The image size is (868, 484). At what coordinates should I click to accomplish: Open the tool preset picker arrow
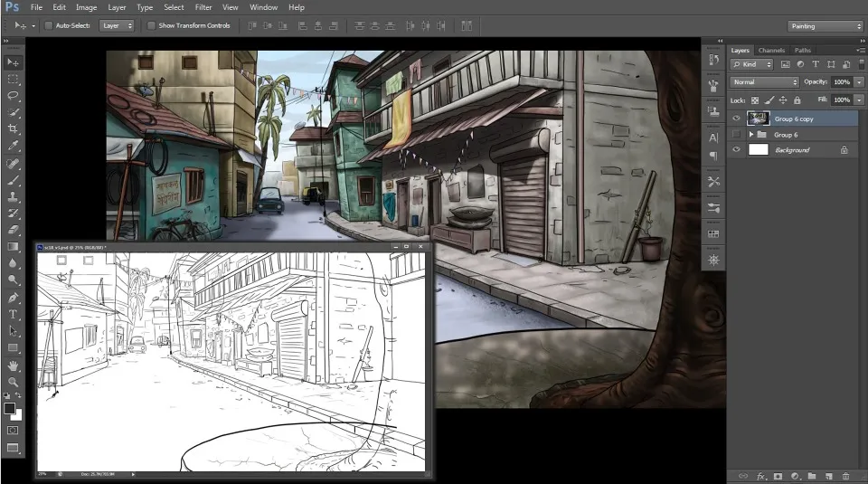[x=33, y=25]
